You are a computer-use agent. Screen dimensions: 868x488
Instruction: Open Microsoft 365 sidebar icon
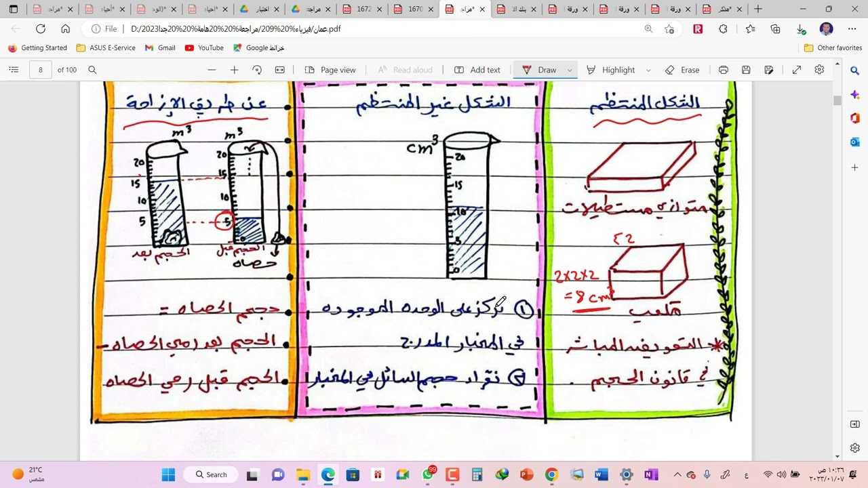854,118
